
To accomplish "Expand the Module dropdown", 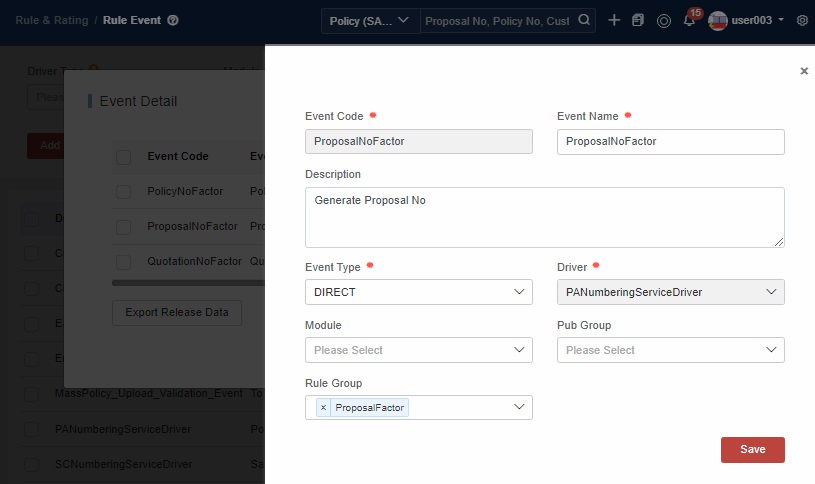I will tap(418, 350).
